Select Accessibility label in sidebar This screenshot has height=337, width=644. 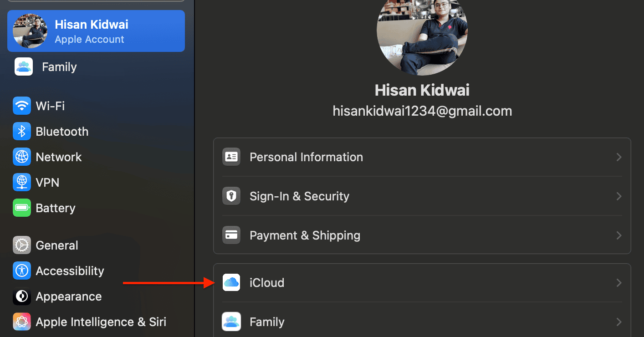[70, 271]
